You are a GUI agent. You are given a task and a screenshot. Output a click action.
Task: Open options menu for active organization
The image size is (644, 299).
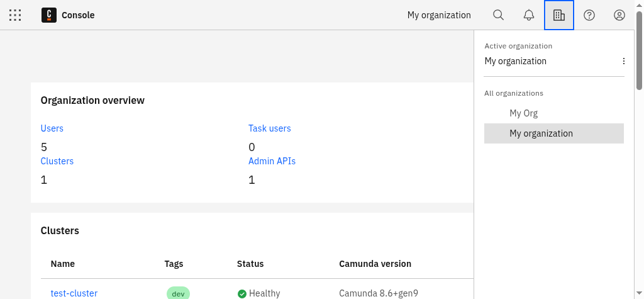623,61
